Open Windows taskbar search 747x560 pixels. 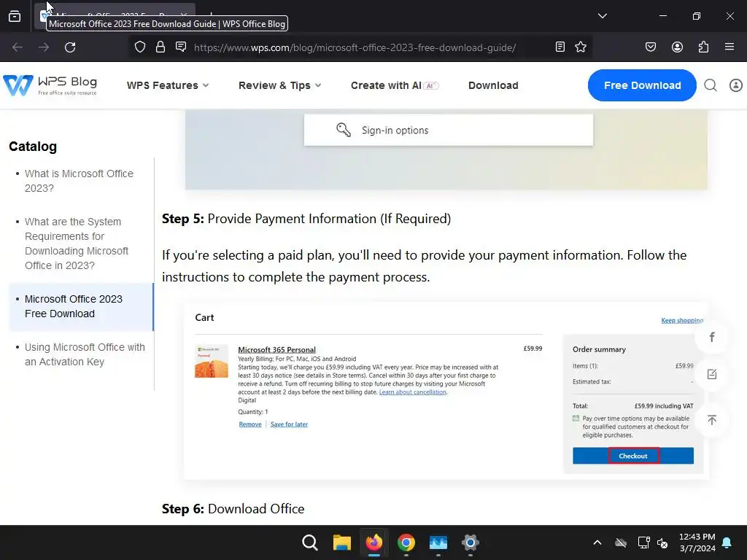click(309, 542)
